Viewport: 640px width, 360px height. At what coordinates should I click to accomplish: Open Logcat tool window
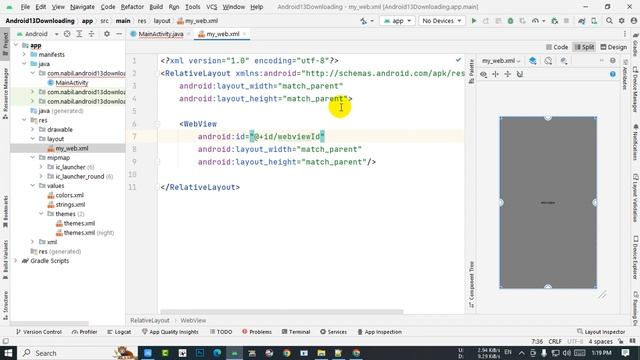[119, 332]
